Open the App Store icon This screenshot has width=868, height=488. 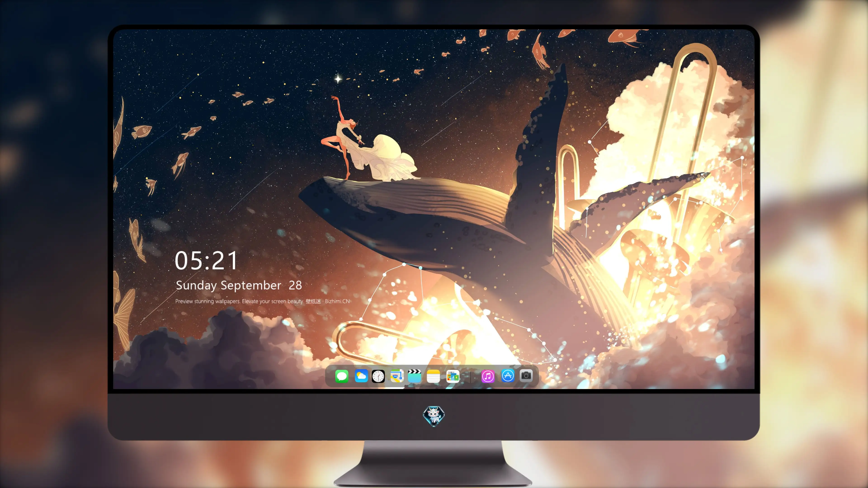(508, 375)
